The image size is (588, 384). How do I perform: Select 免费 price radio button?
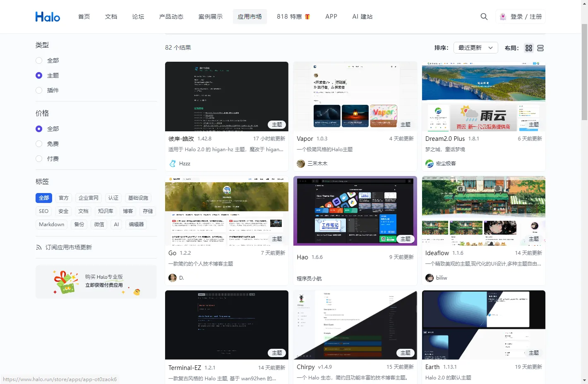pos(39,144)
